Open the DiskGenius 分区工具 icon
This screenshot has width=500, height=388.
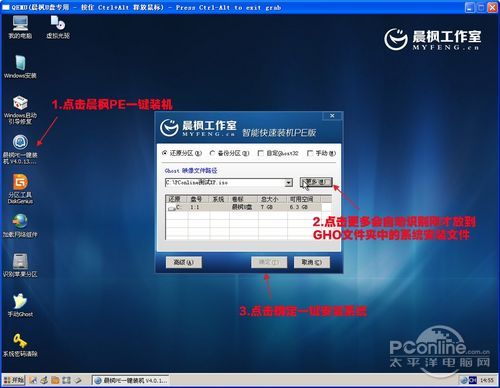20,189
